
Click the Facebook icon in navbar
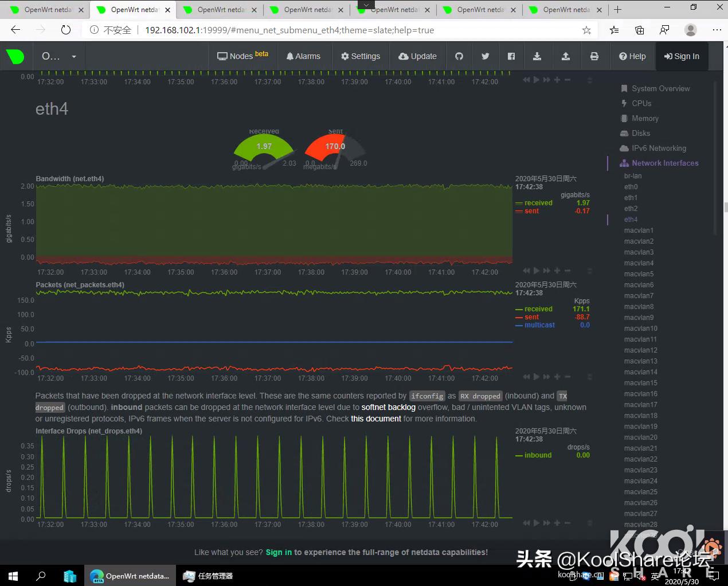click(x=511, y=56)
